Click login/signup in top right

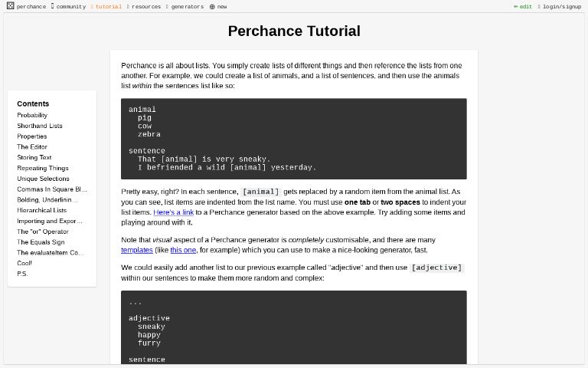pos(561,7)
